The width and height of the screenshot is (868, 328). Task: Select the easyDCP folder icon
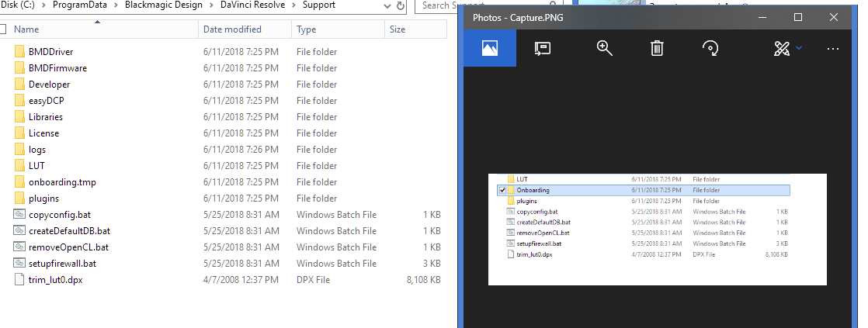tap(19, 101)
